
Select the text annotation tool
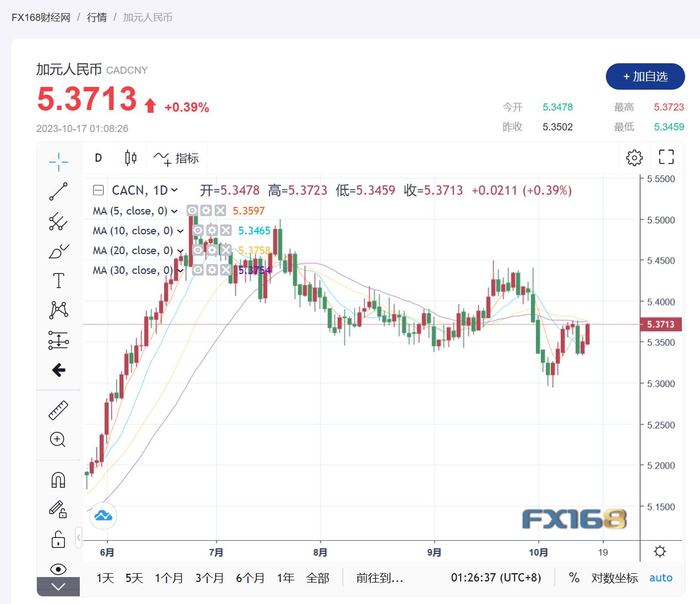[x=58, y=281]
